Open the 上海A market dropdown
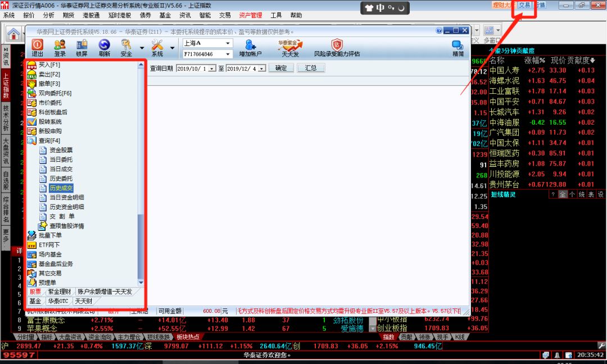607x364 pixels. click(228, 43)
